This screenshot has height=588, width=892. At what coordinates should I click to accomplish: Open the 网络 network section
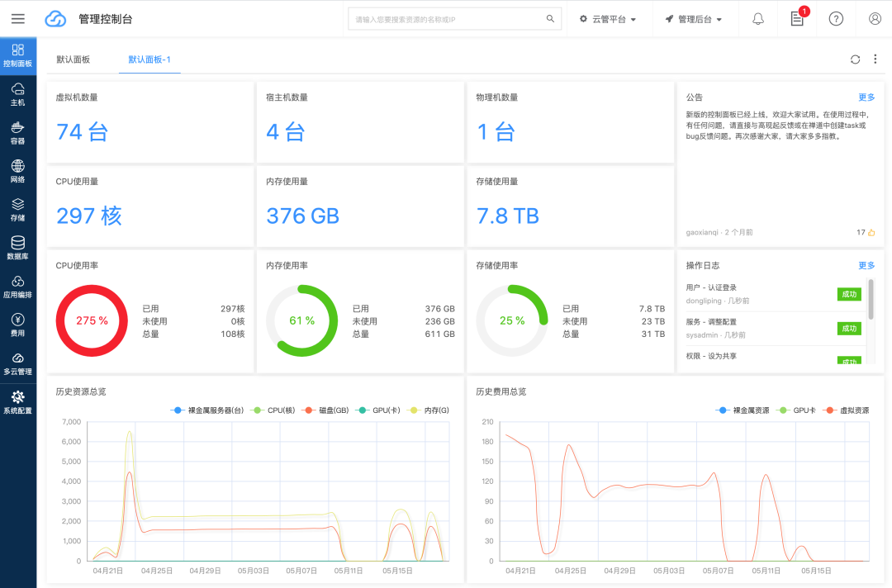17,171
